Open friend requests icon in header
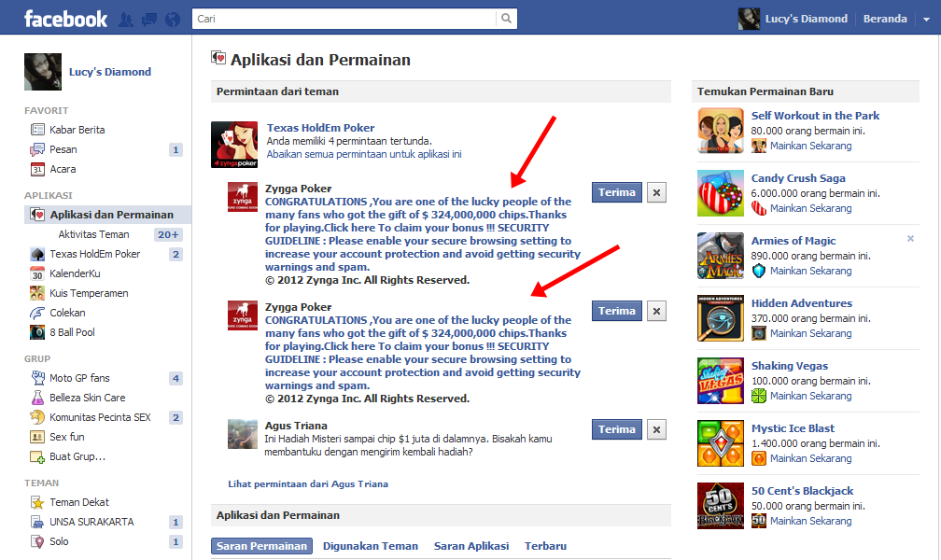Image resolution: width=941 pixels, height=560 pixels. 126,20
